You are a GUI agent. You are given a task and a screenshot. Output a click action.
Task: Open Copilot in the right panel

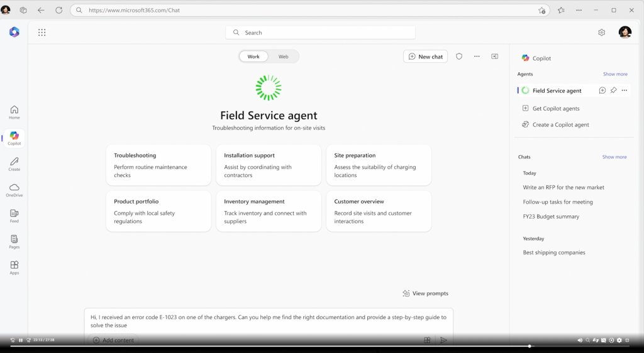tap(536, 58)
